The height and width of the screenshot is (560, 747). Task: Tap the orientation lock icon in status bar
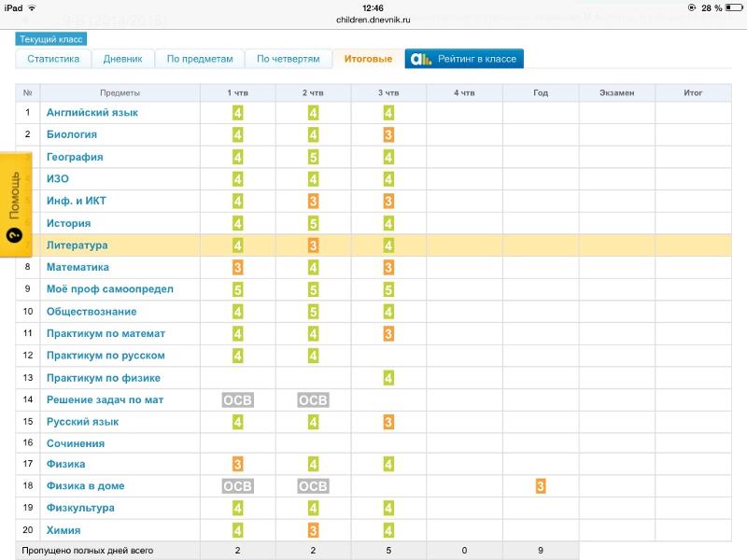(x=692, y=7)
